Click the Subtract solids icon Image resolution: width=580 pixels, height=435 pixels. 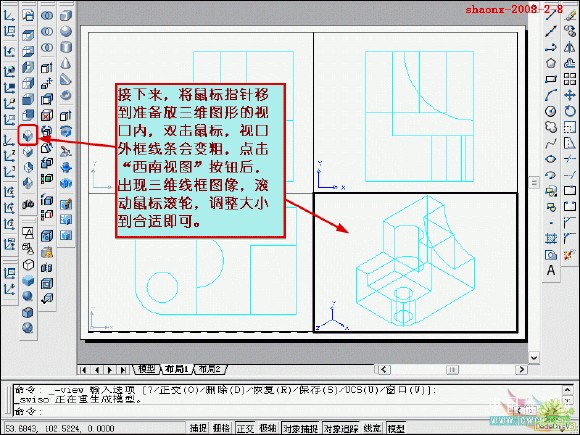(47, 31)
